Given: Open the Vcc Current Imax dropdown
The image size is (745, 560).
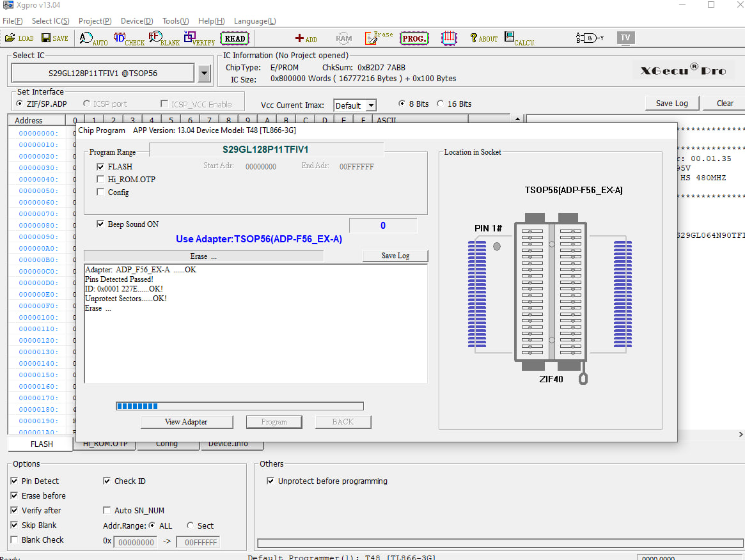Looking at the screenshot, I should (371, 105).
